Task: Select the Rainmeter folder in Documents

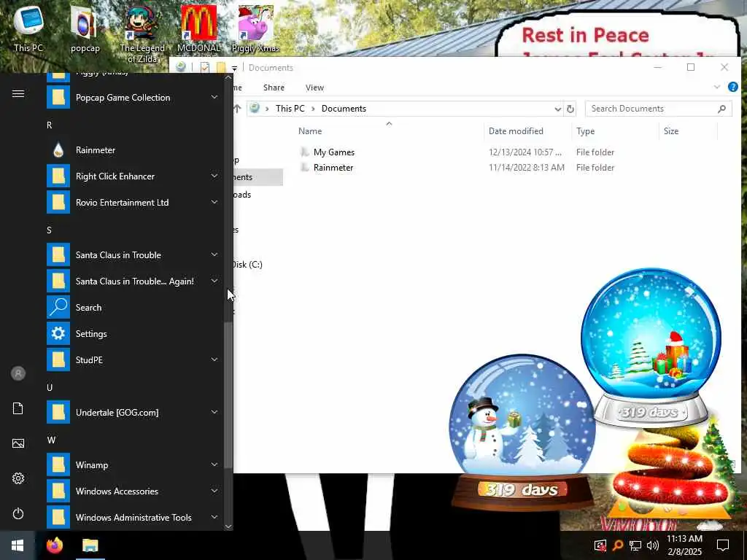Action: click(x=333, y=168)
